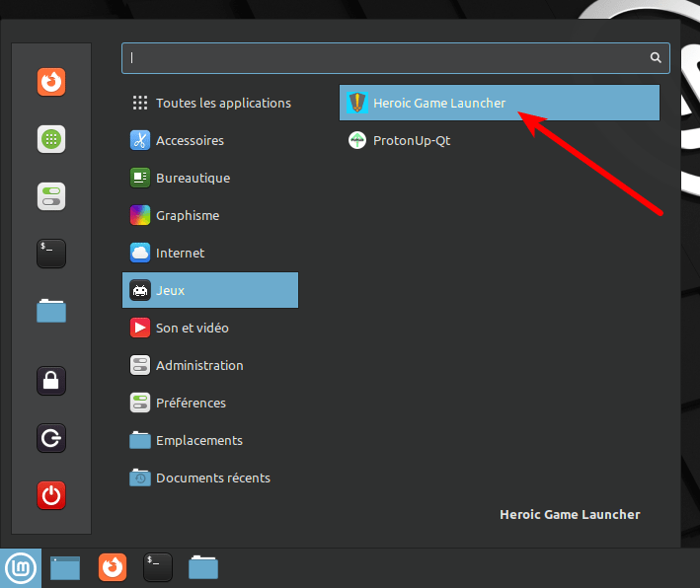Open Firefox from the bottom panel

click(x=113, y=567)
